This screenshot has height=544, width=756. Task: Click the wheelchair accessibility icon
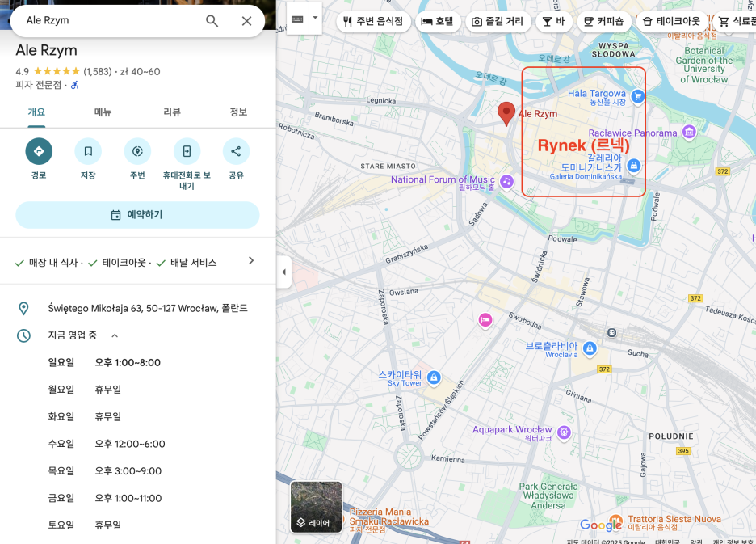point(75,85)
